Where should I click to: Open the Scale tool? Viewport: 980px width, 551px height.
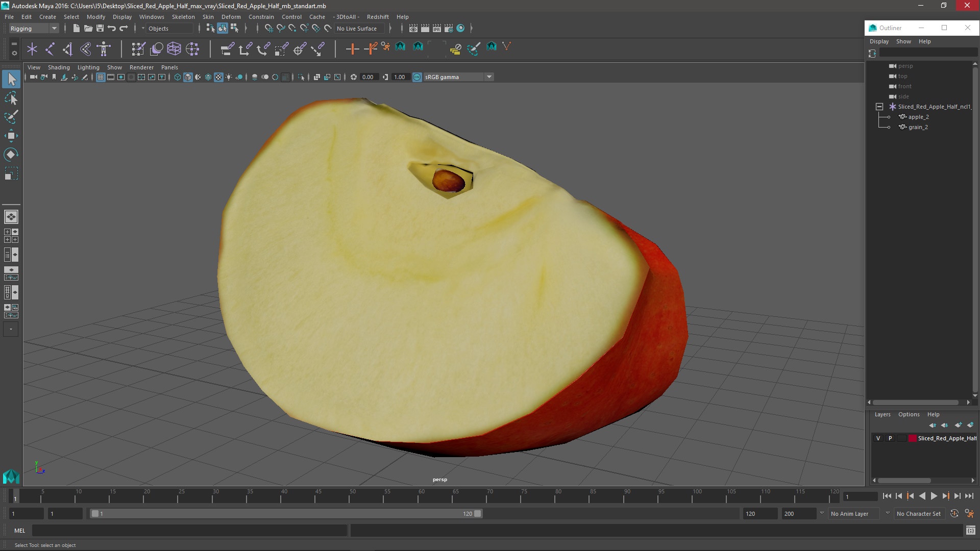(11, 174)
